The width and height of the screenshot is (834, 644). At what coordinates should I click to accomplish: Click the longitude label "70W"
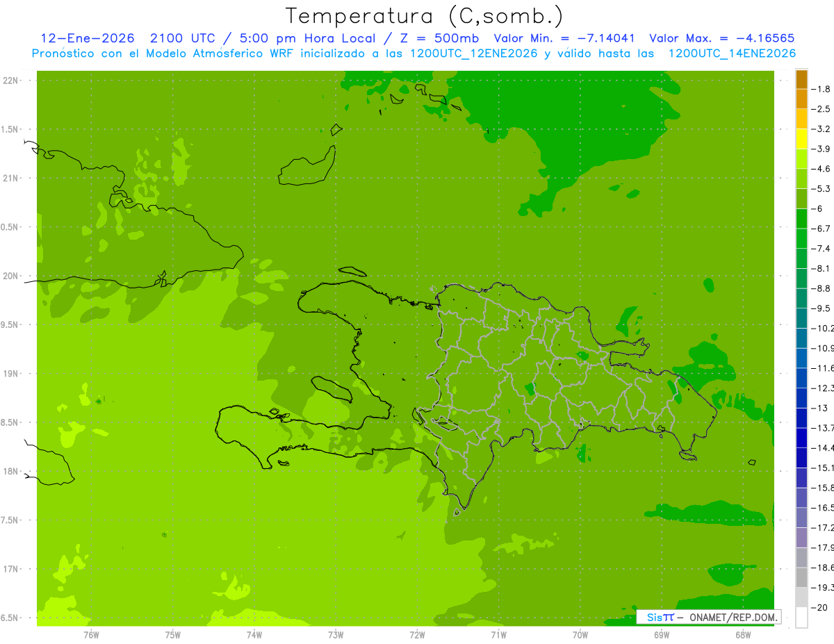(580, 634)
